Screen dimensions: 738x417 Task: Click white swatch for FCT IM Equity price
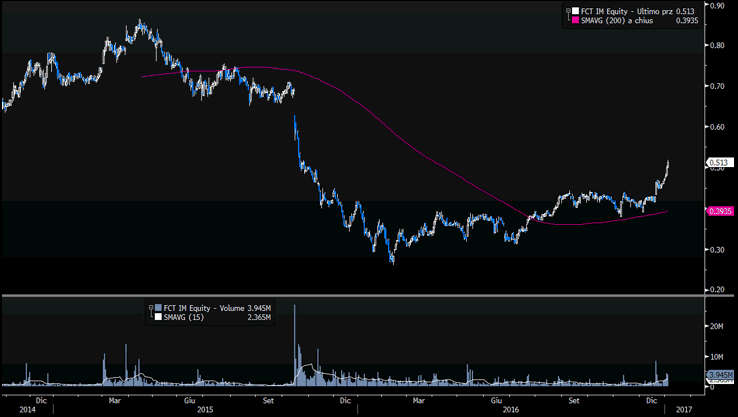[575, 11]
